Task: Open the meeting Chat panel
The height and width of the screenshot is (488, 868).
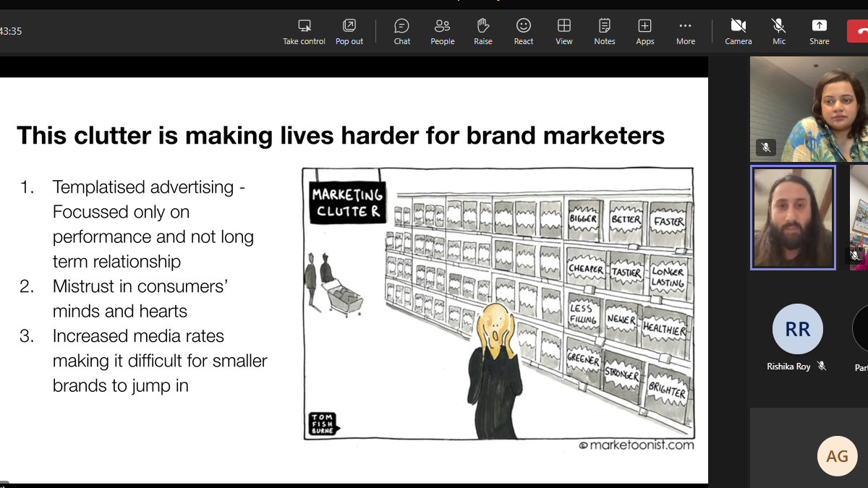Action: tap(402, 32)
